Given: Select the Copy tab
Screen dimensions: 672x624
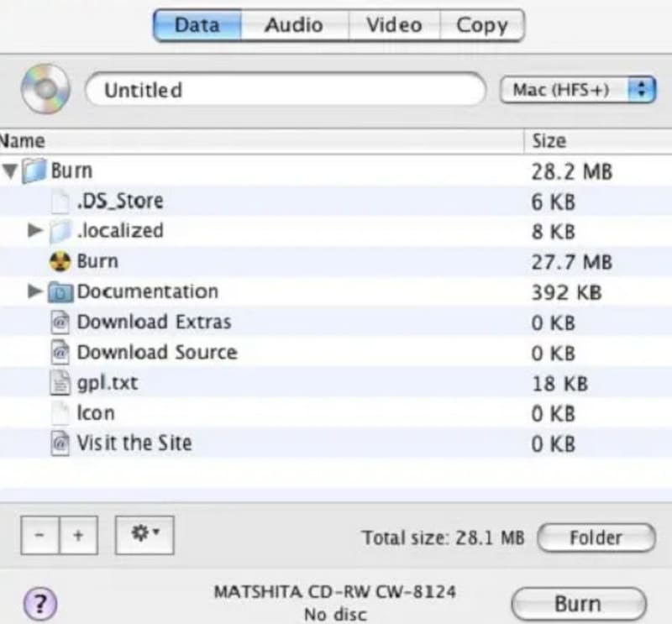Looking at the screenshot, I should (x=481, y=25).
